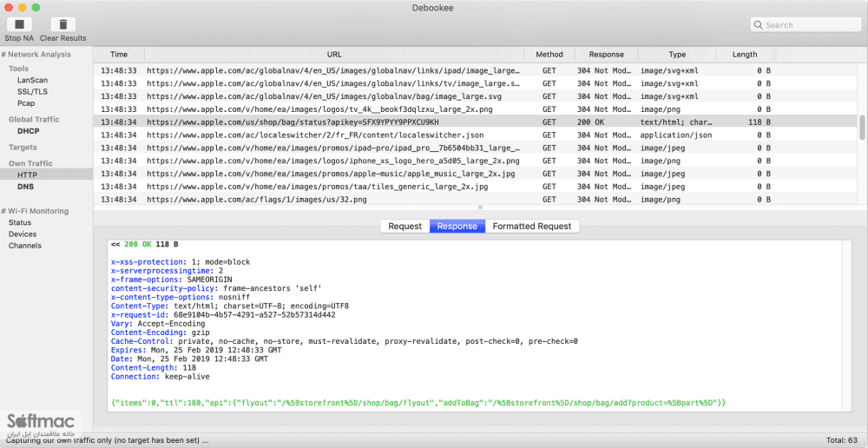Select the tiles_generic_large_2x.jpg row
This screenshot has width=868, height=448.
476,187
